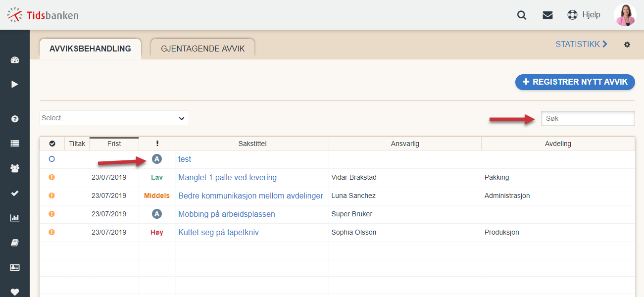The height and width of the screenshot is (297, 644).
Task: Sort by Tiltak column header
Action: click(77, 144)
